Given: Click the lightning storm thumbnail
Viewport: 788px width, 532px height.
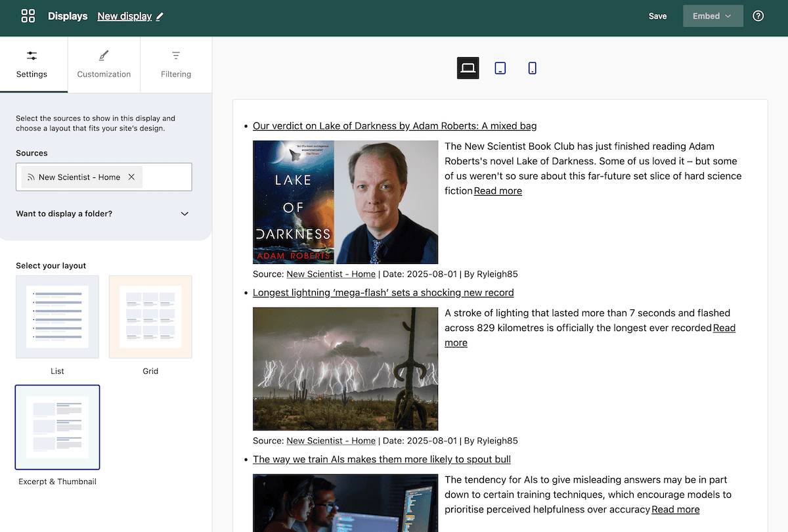Looking at the screenshot, I should pos(345,369).
